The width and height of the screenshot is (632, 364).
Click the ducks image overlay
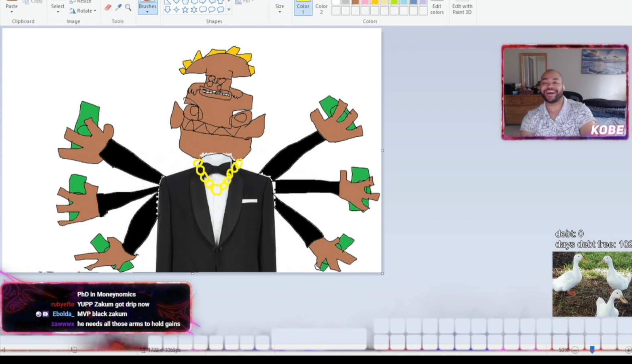[592, 284]
